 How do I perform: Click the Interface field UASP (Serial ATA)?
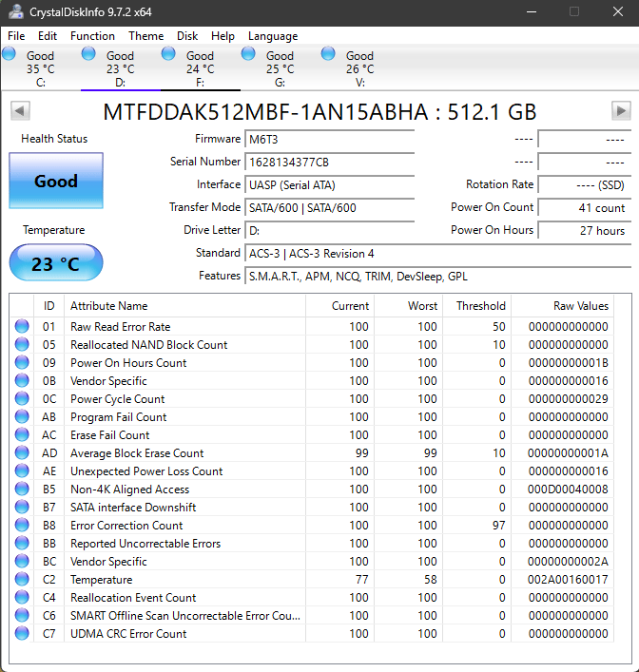pyautogui.click(x=329, y=184)
